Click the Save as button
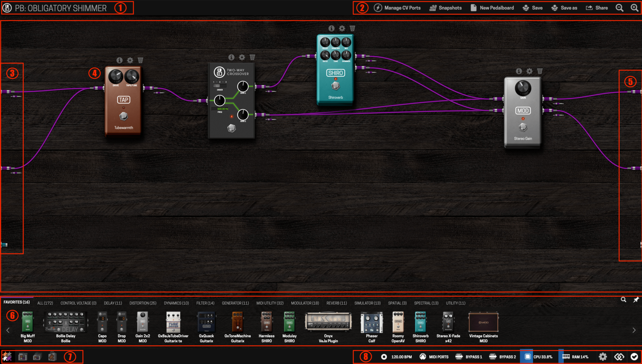This screenshot has width=642, height=364. (x=564, y=8)
